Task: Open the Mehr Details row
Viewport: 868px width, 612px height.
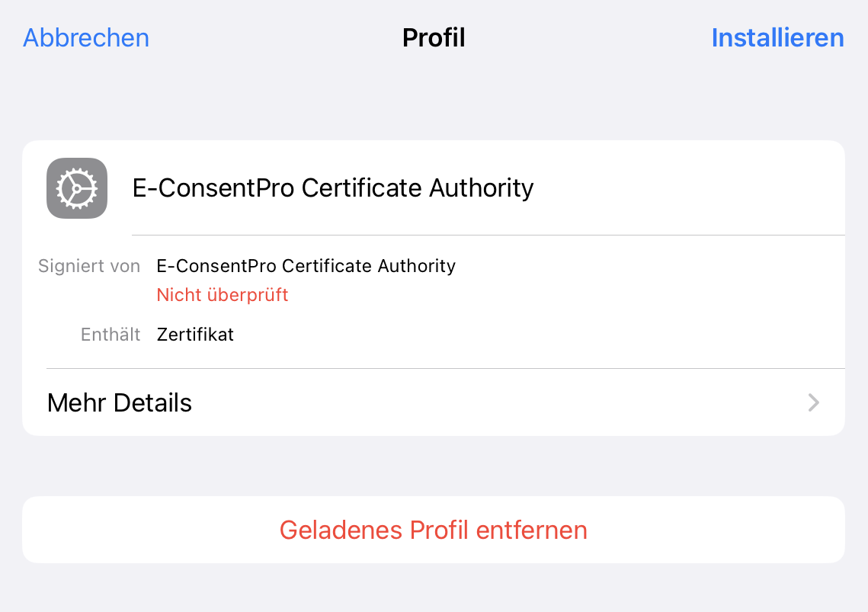Action: [x=434, y=402]
